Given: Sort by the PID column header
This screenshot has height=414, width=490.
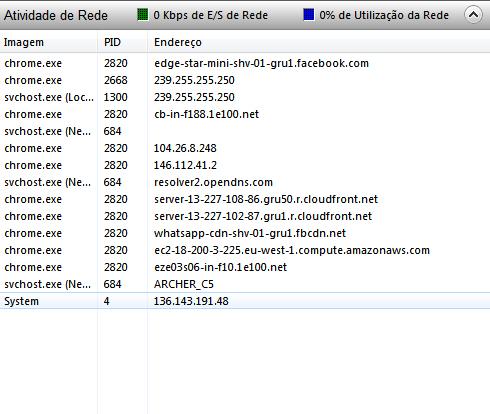Looking at the screenshot, I should coord(122,42).
